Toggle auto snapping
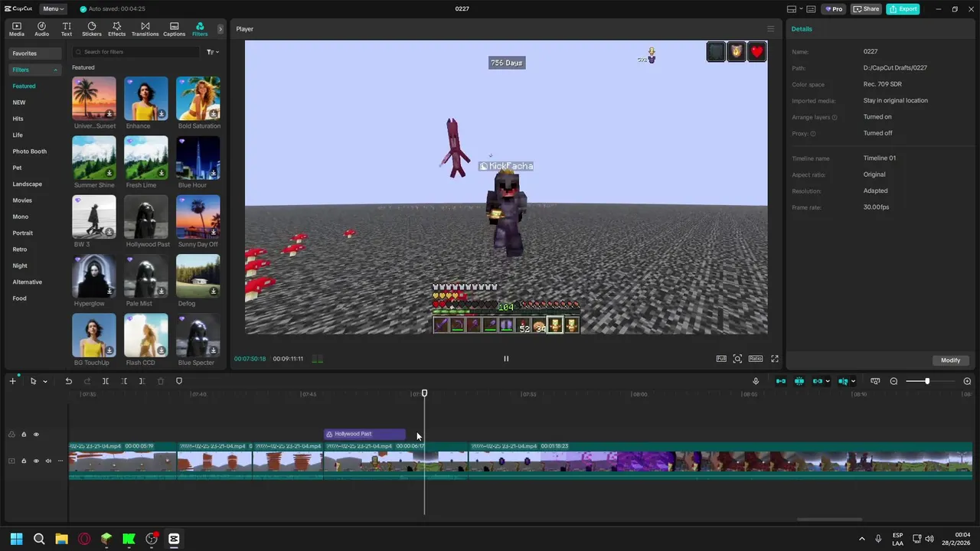Image resolution: width=980 pixels, height=551 pixels. [799, 381]
